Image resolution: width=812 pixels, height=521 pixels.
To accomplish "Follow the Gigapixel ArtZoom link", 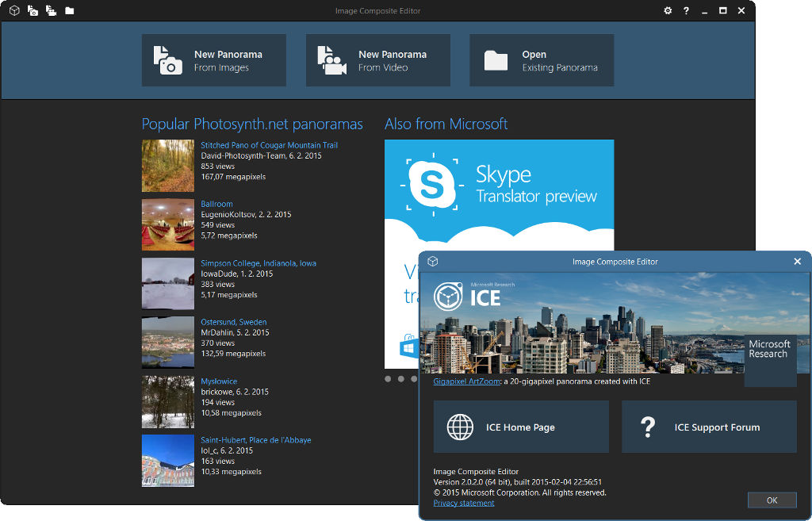I will 466,381.
